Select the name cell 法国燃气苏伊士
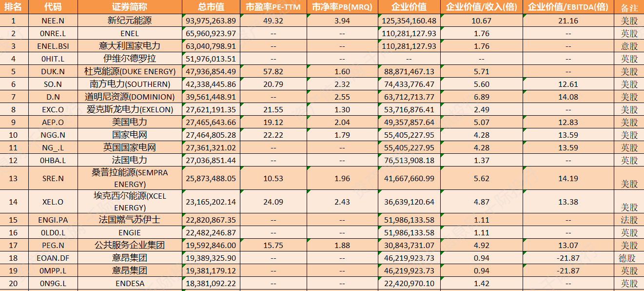The image size is (644, 291). pyautogui.click(x=129, y=220)
